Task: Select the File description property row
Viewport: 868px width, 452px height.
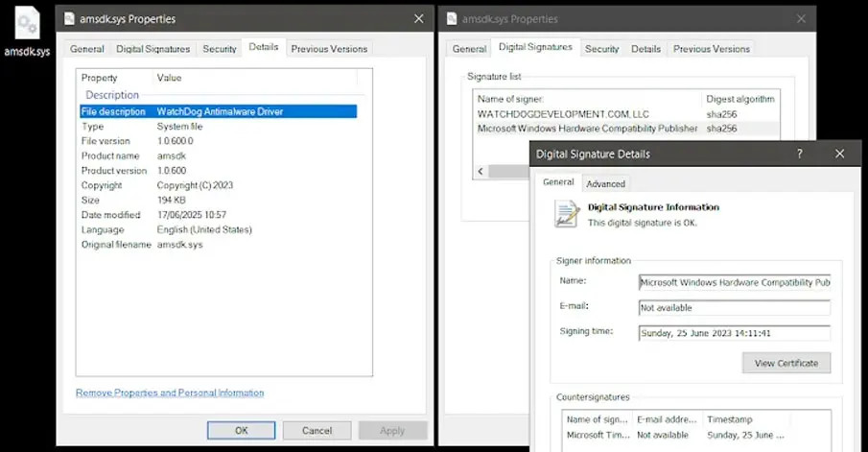Action: pos(218,111)
